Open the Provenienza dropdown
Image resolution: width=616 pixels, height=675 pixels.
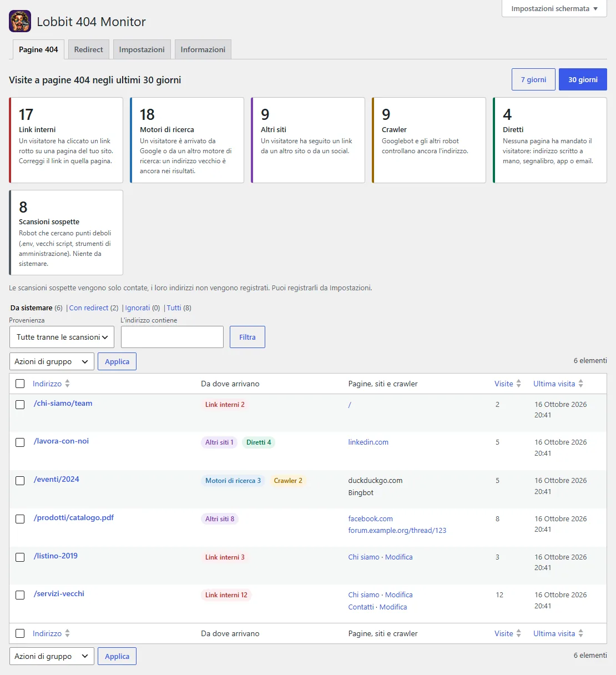(x=62, y=337)
